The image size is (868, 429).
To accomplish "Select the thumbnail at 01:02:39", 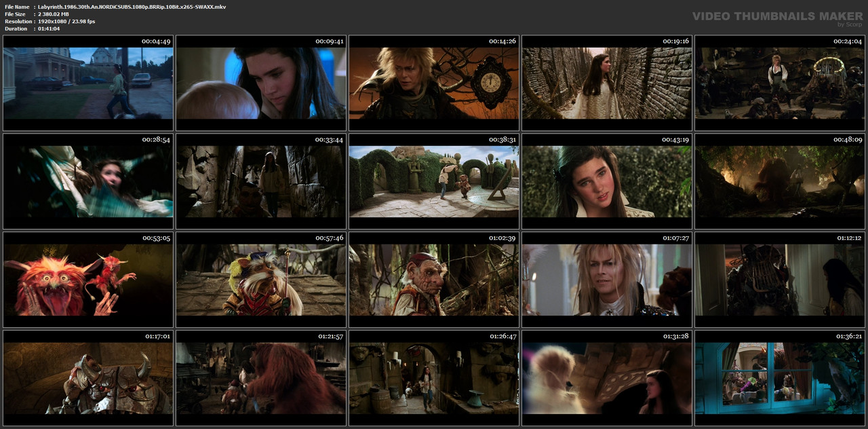I will (x=434, y=280).
